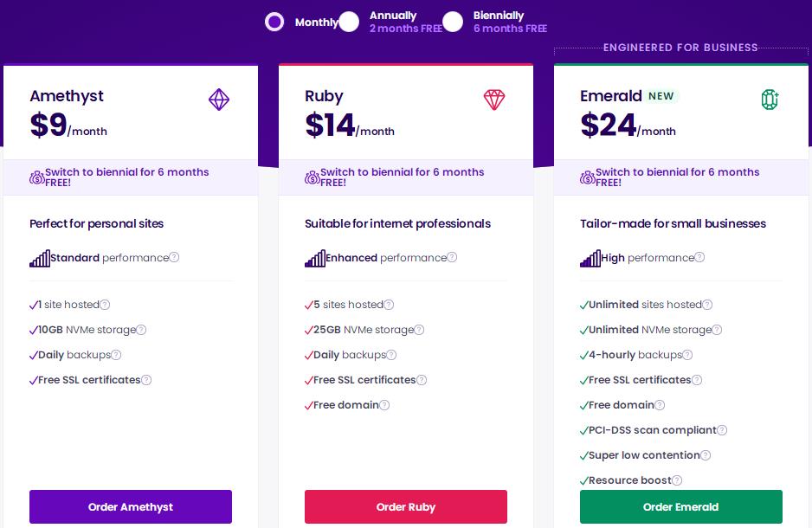Image resolution: width=812 pixels, height=528 pixels.
Task: Switch to the Biennially billing radio option
Action: click(x=453, y=22)
